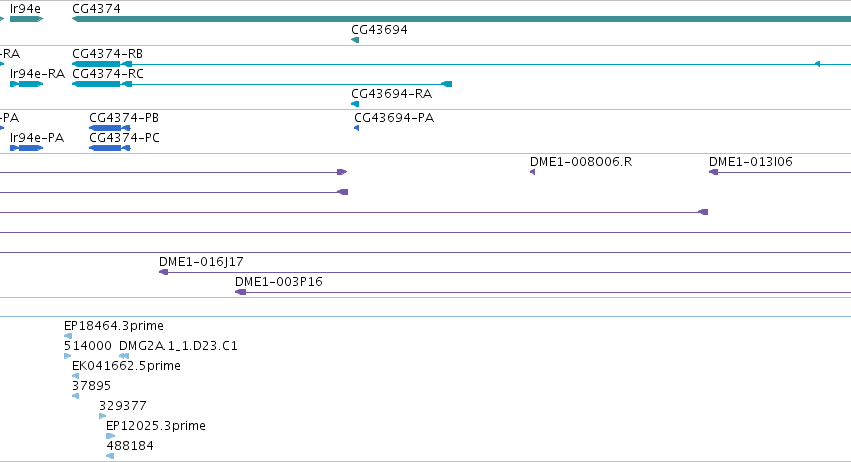The height and width of the screenshot is (462, 851).
Task: Select the Ir94e gene glyph
Action: (x=26, y=19)
